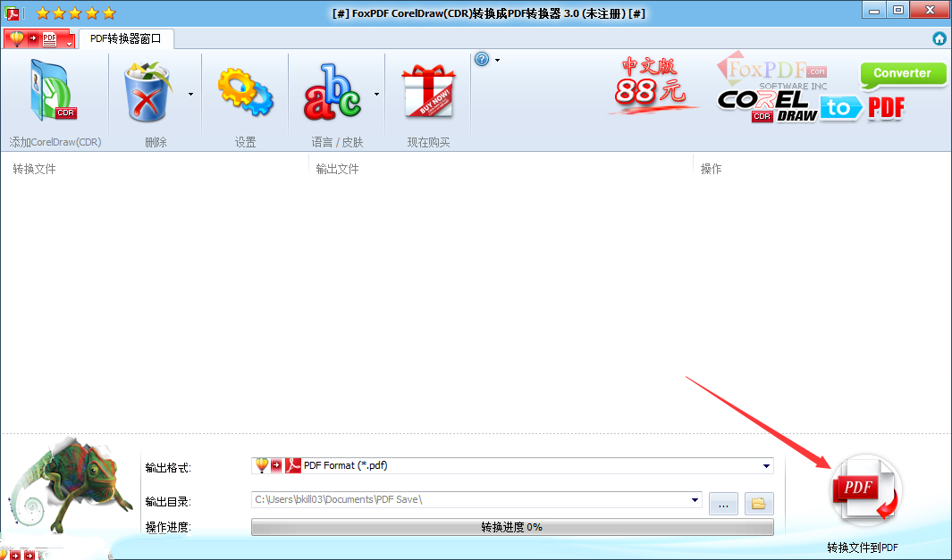The height and width of the screenshot is (560, 952).
Task: Open the 删除 dropdown arrow
Action: tap(190, 94)
